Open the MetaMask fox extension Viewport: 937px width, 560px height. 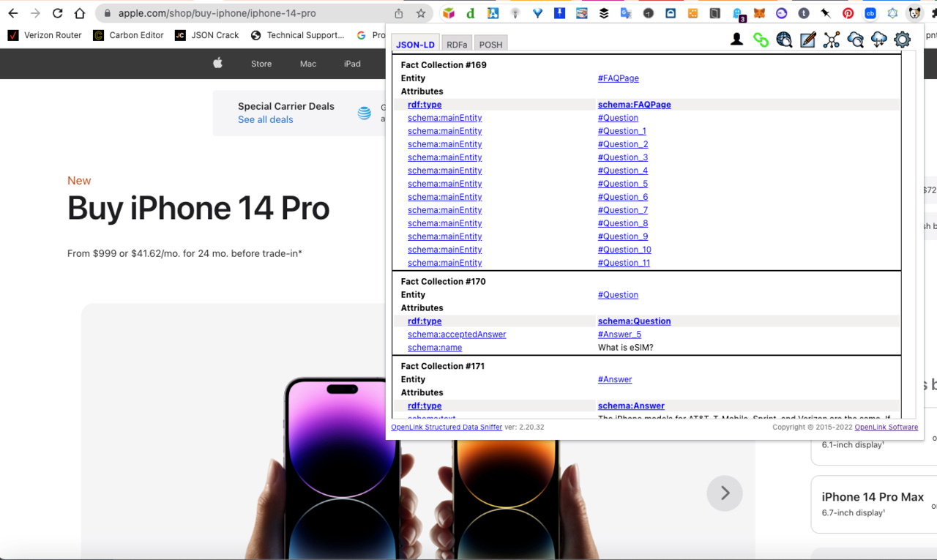(x=760, y=13)
